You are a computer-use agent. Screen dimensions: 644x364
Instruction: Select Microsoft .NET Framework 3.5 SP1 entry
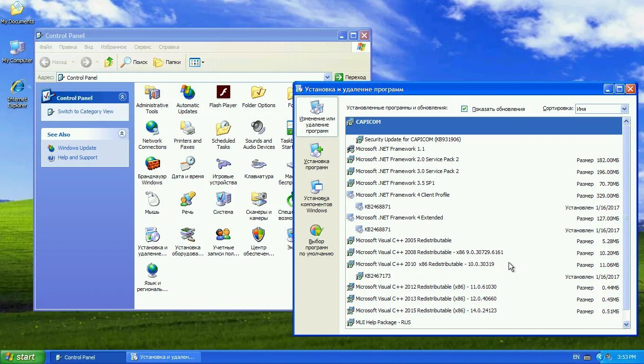pos(483,183)
